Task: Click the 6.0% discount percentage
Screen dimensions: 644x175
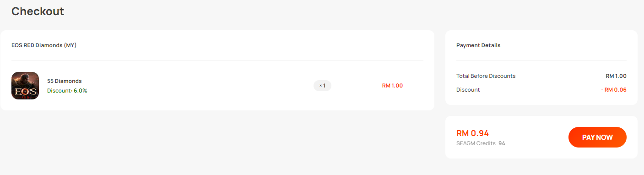Action: pyautogui.click(x=81, y=91)
